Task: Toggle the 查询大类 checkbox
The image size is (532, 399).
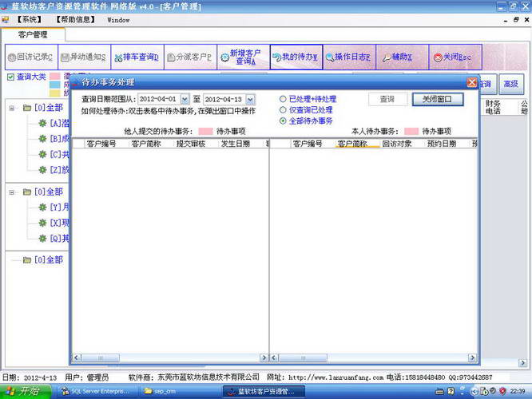Action: [x=11, y=77]
